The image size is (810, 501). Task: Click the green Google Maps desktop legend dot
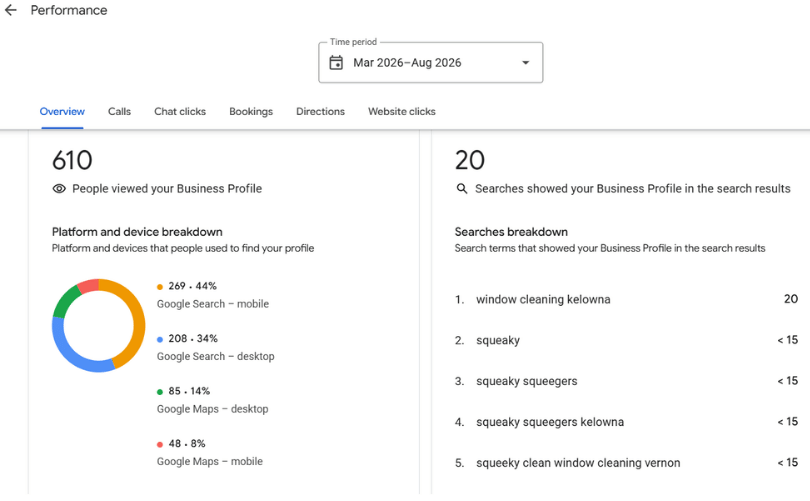click(160, 392)
